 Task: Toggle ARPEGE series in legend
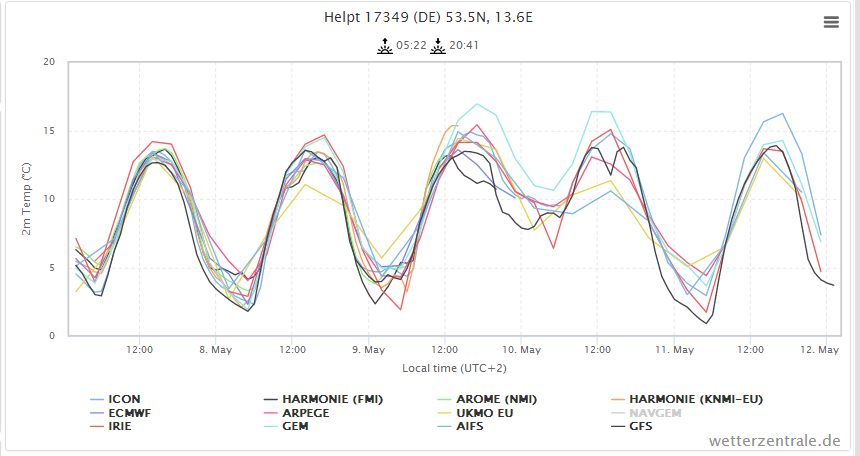click(x=305, y=413)
